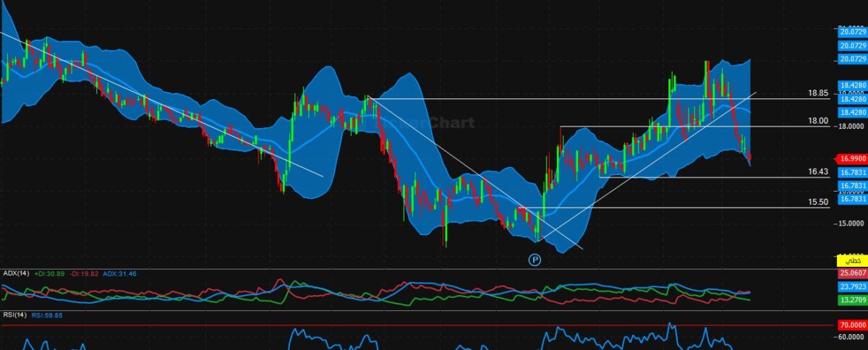Click the blue 23.7923 ADX axis tag
This screenshot has height=350, width=868.
point(851,286)
